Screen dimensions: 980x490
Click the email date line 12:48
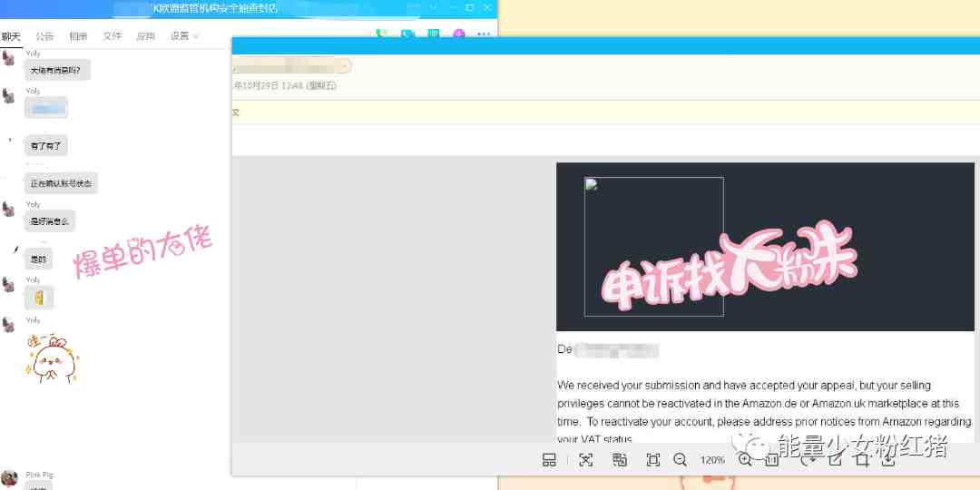pos(284,86)
